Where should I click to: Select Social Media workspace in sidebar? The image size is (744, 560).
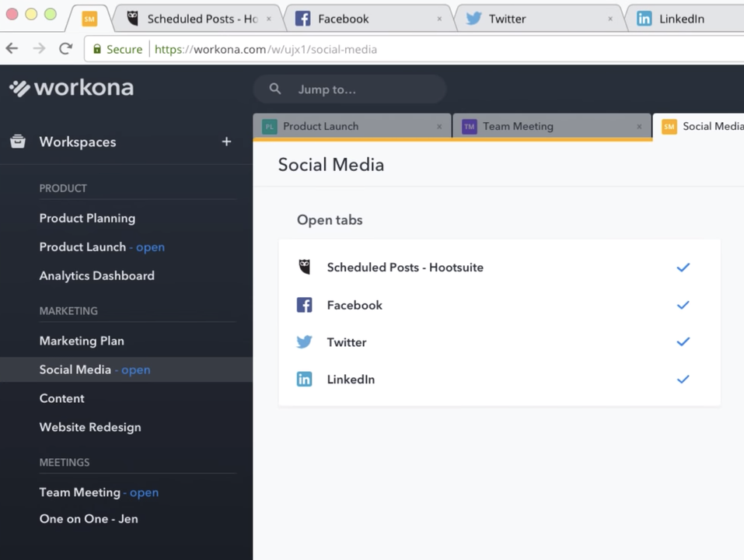pyautogui.click(x=126, y=369)
